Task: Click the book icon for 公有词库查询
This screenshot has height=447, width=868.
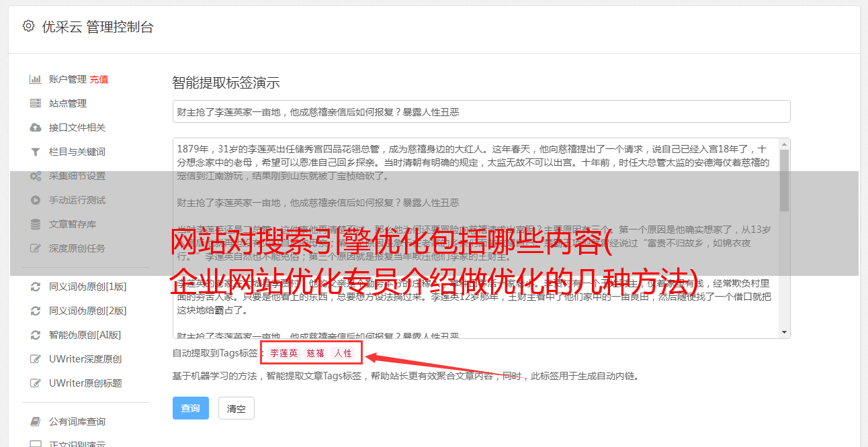Action: (x=36, y=421)
